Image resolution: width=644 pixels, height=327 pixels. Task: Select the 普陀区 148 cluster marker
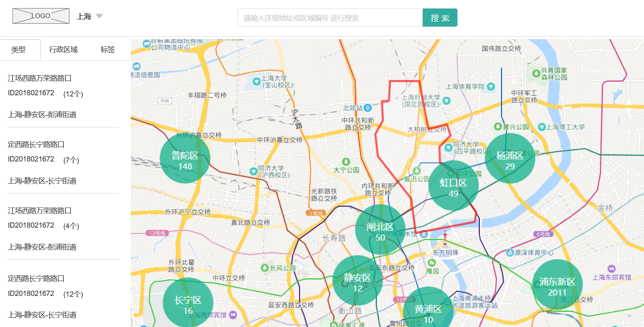click(185, 159)
